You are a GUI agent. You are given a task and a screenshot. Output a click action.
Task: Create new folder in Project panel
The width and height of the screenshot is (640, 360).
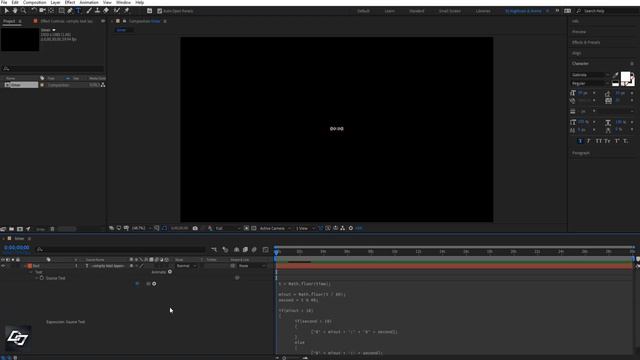[x=11, y=229]
